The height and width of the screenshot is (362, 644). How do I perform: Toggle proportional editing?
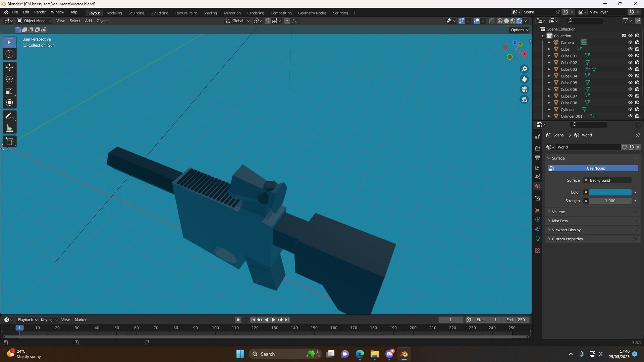coord(287,21)
